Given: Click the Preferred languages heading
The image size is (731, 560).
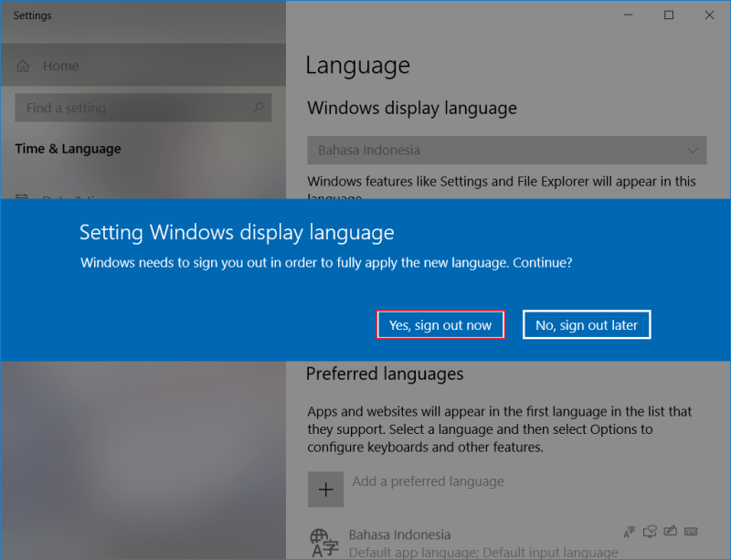Looking at the screenshot, I should 385,374.
